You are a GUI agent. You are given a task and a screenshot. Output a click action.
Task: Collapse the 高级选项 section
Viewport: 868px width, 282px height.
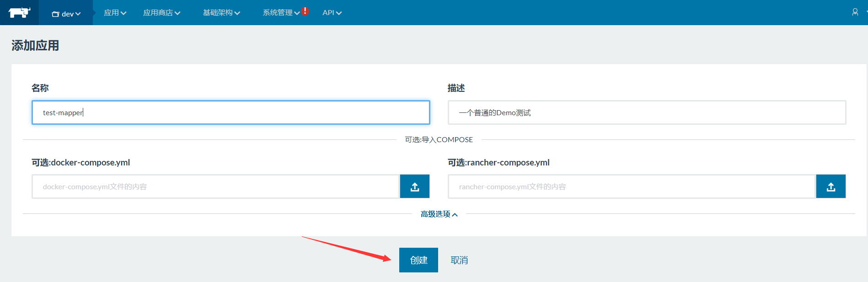click(439, 214)
